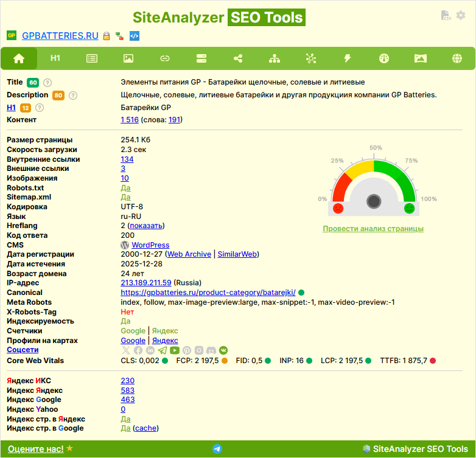Open Telegram channel icon in footer
The height and width of the screenshot is (458, 476).
217,449
